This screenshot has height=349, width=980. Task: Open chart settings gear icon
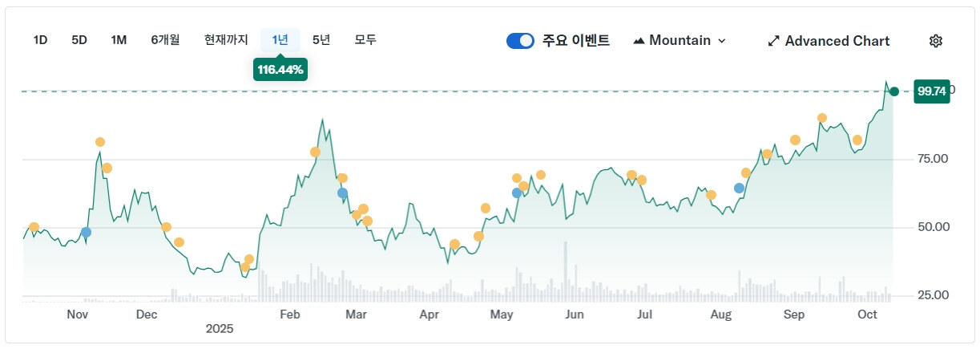[x=936, y=41]
